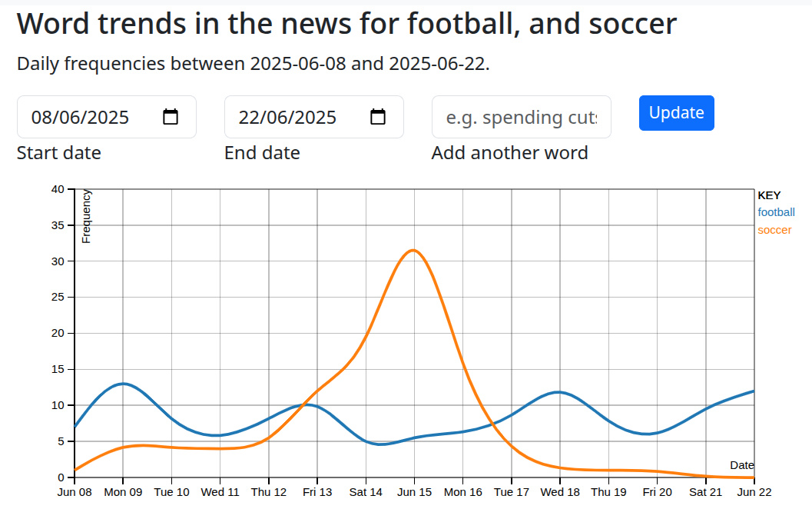Click the End date text 22/06/2025
This screenshot has height=509, width=812.
click(287, 117)
